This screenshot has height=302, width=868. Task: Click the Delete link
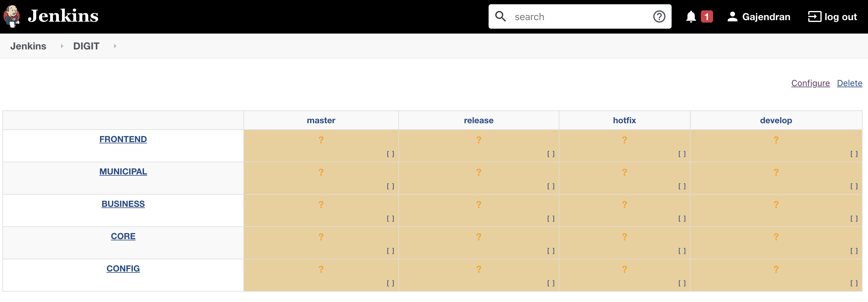[849, 83]
